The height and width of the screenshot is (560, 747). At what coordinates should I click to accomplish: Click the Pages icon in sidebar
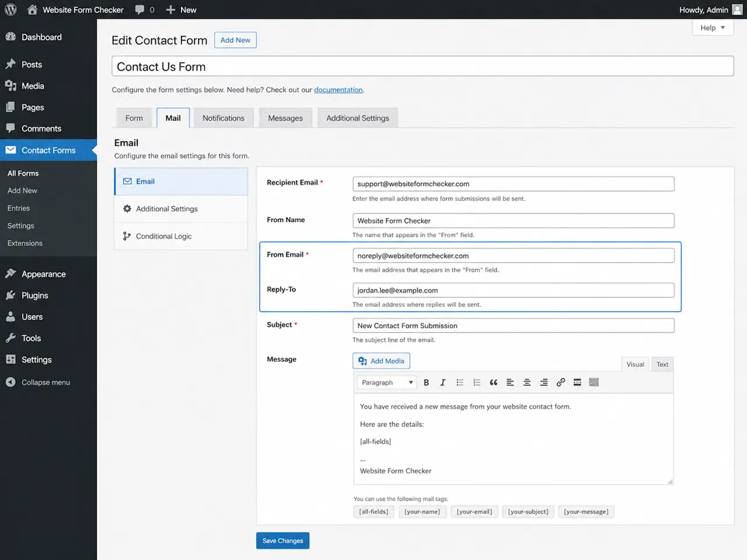point(11,107)
